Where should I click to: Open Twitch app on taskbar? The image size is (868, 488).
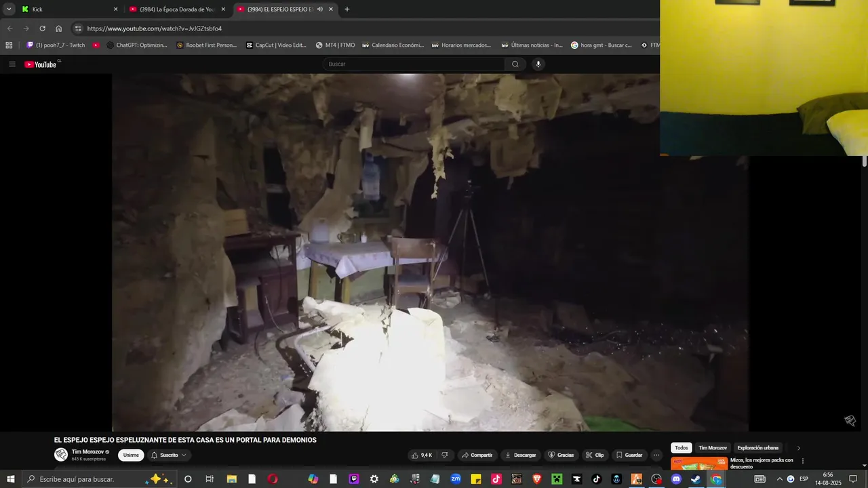click(354, 479)
